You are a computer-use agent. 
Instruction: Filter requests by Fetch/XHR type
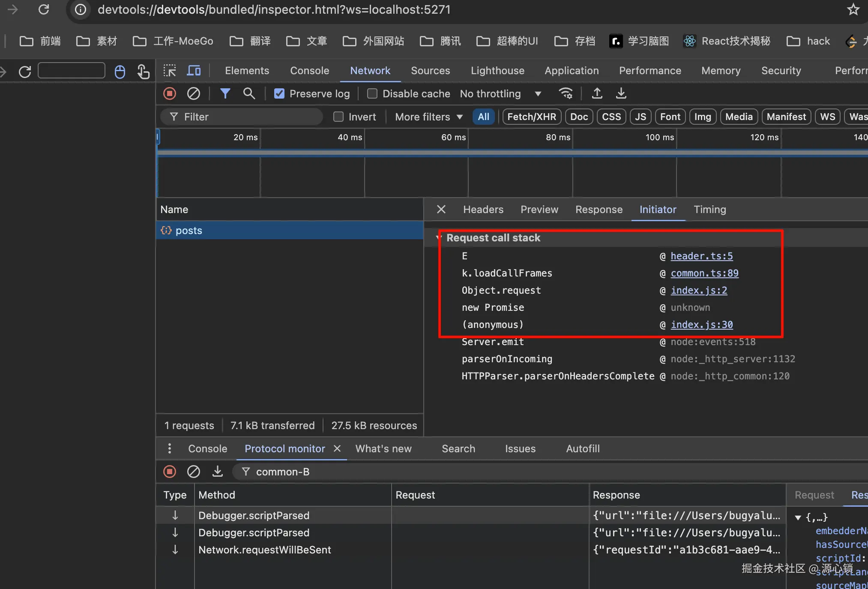point(531,117)
